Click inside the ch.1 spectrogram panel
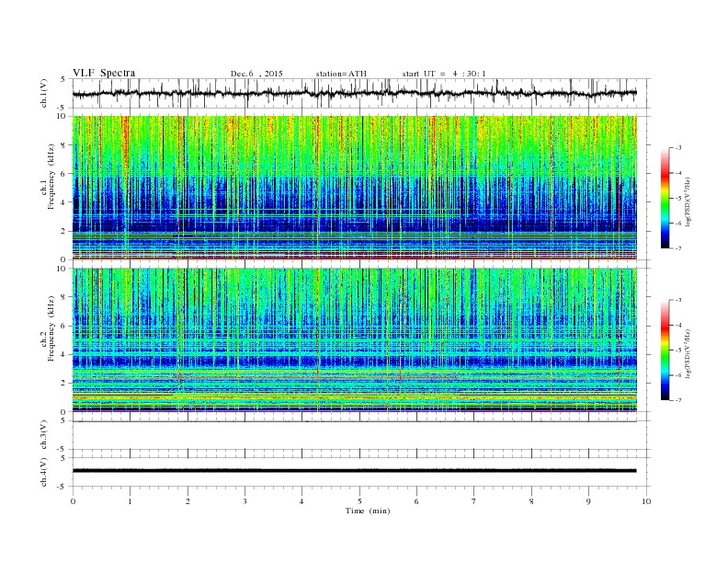Screen dimensions: 728x563 (354, 188)
